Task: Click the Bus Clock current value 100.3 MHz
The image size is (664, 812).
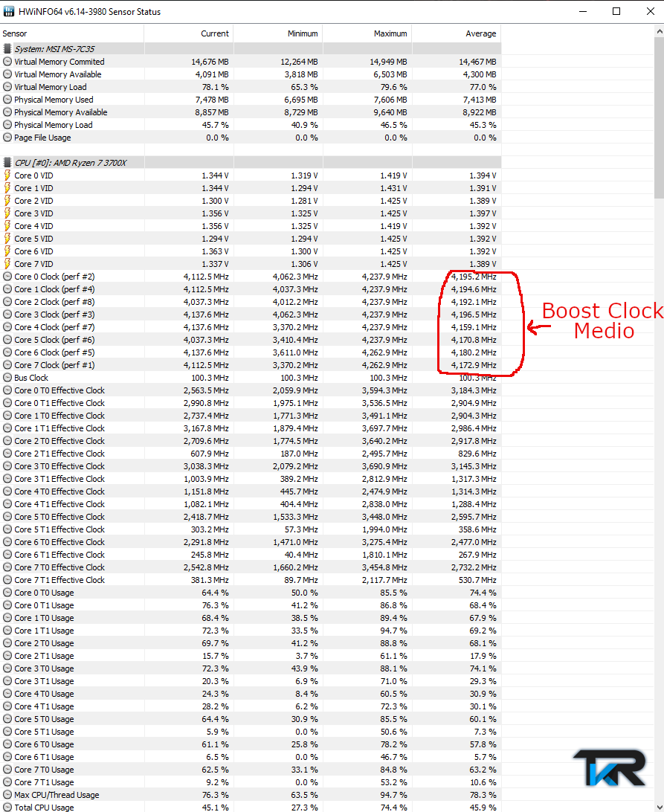Action: tap(210, 378)
